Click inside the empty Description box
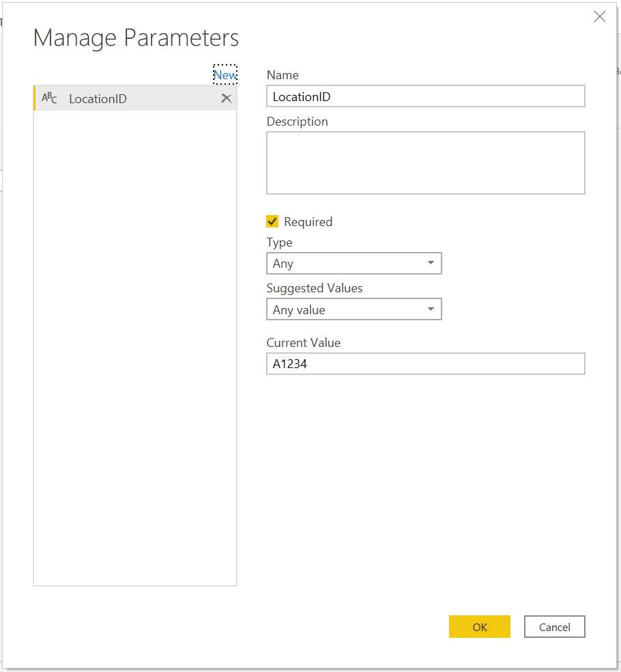The image size is (621, 672). 425,163
